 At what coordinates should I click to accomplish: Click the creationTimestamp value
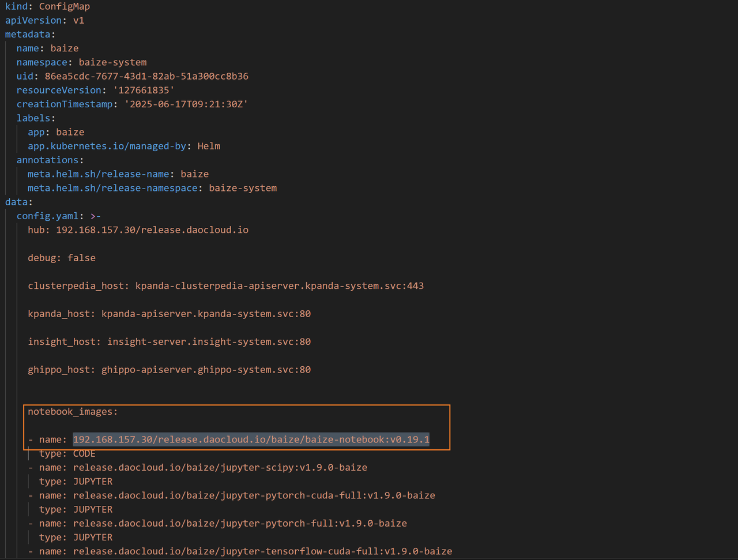[x=186, y=104]
